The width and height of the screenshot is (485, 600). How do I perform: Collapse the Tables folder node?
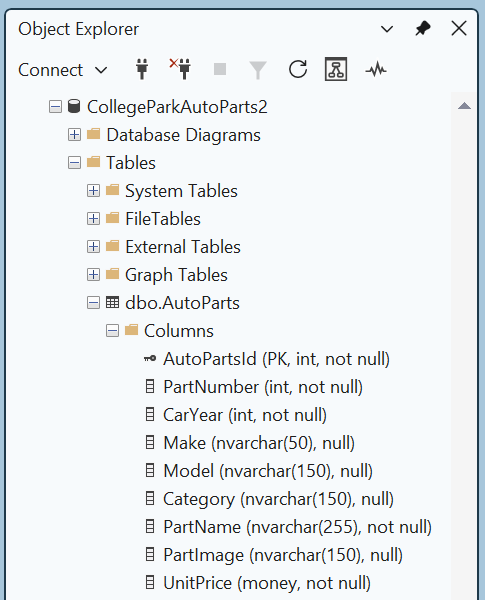pos(74,163)
